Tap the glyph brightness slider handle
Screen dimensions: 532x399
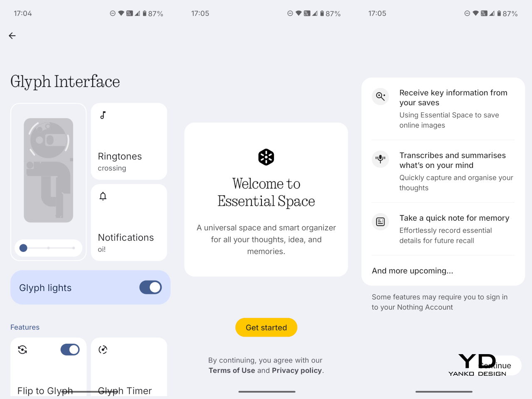pyautogui.click(x=24, y=248)
